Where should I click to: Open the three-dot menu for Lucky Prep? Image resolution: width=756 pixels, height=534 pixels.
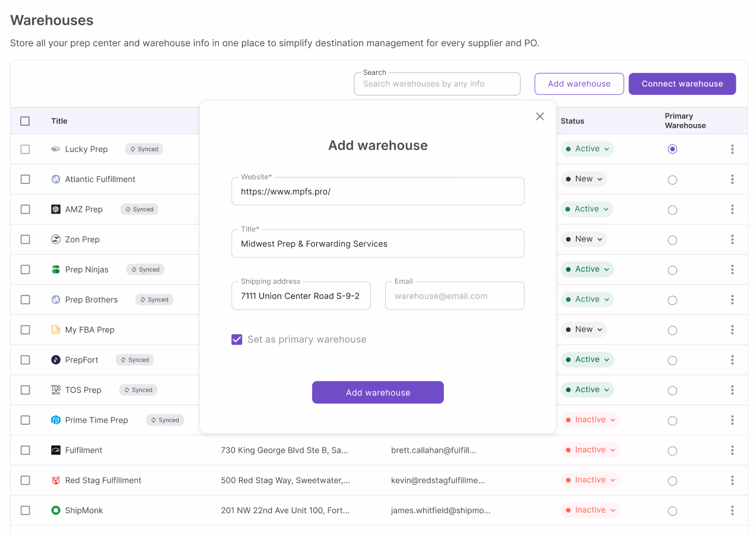coord(732,149)
